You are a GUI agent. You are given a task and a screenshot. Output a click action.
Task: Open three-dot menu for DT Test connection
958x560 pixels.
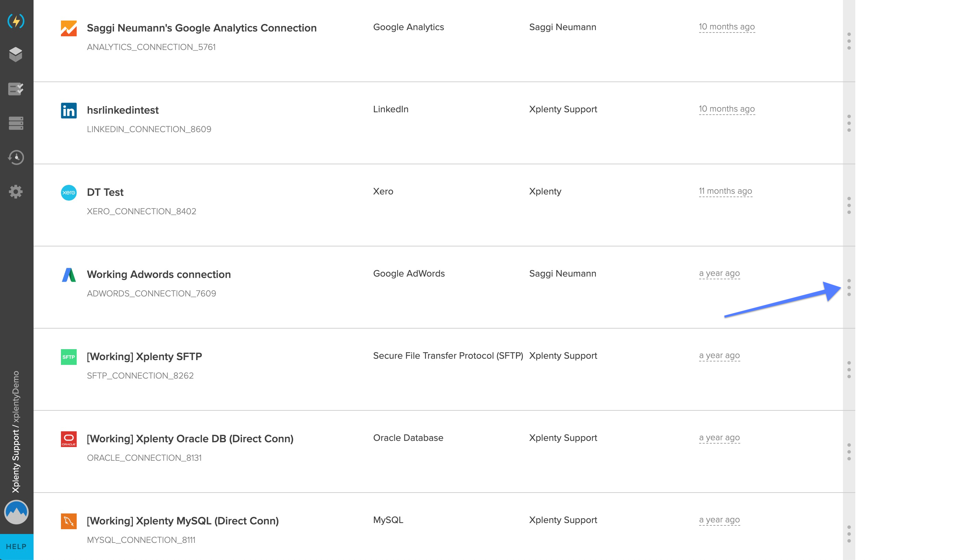[x=849, y=205]
